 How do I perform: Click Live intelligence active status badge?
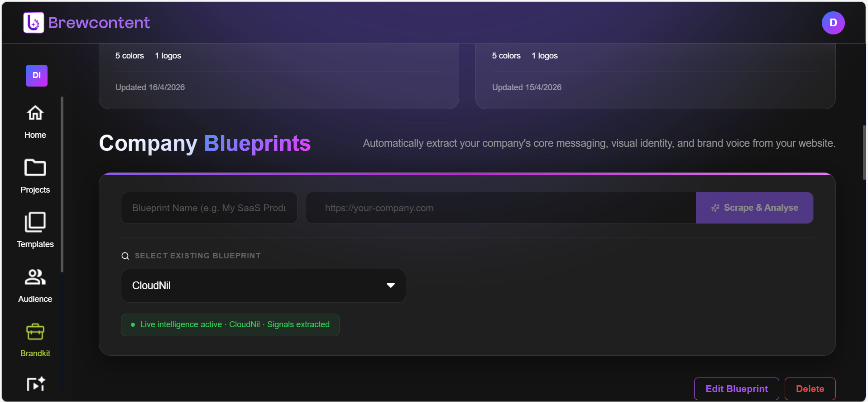[230, 325]
